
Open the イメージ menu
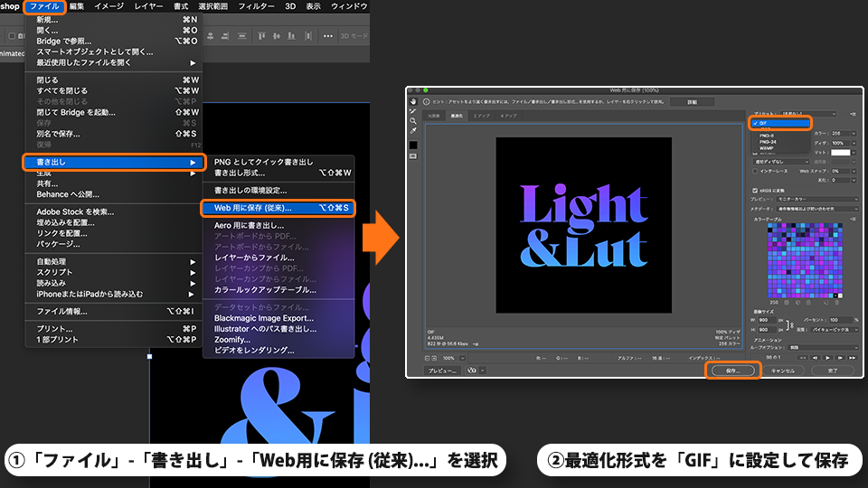click(108, 6)
